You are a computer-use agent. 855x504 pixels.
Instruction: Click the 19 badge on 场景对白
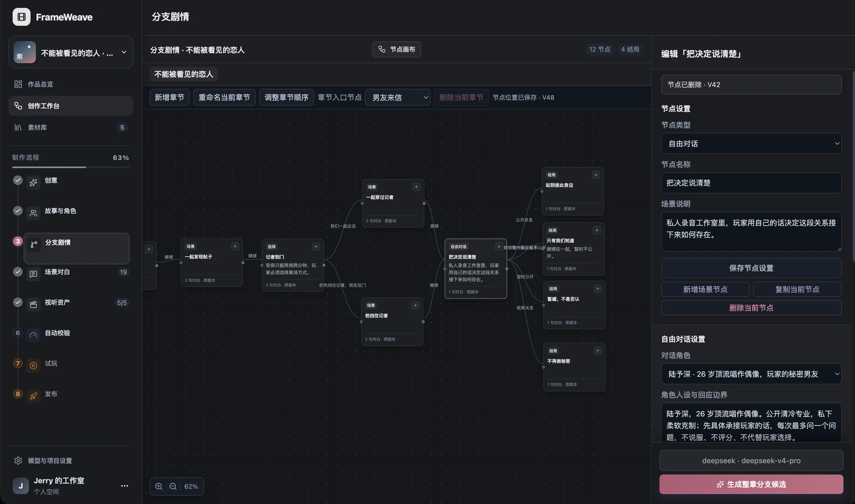[123, 272]
